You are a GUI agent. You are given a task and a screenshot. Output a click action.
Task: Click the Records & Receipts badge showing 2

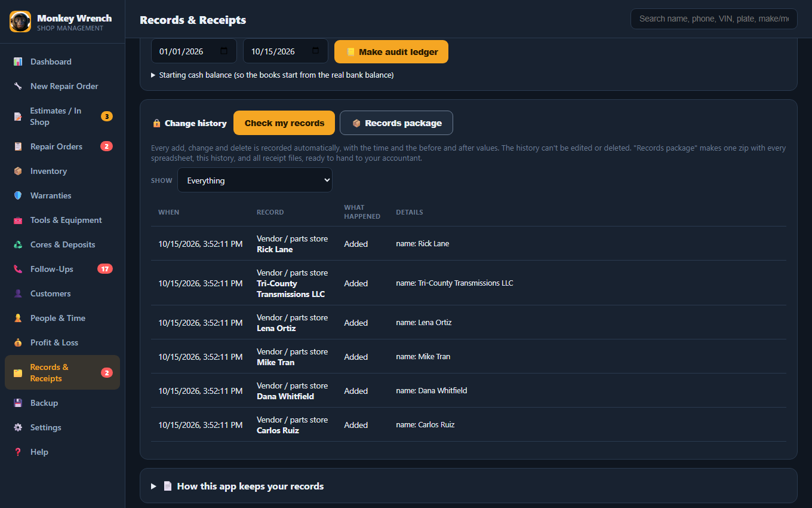coord(107,373)
